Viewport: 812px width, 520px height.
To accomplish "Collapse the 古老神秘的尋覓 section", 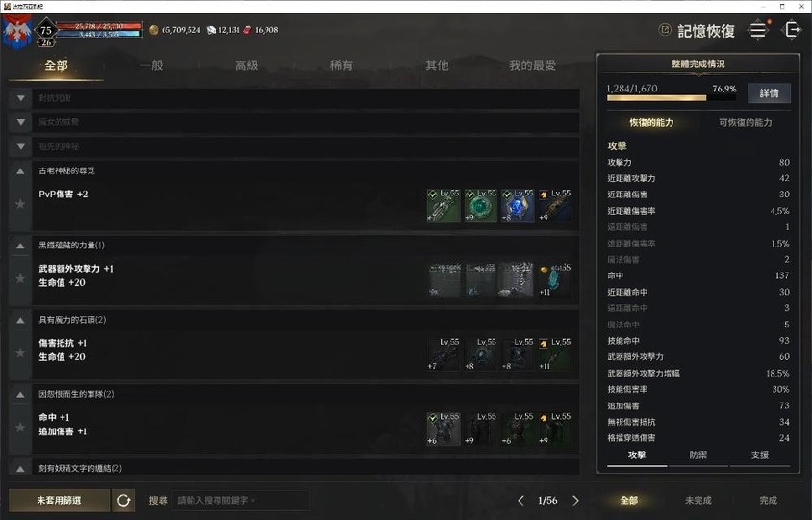I will (21, 171).
